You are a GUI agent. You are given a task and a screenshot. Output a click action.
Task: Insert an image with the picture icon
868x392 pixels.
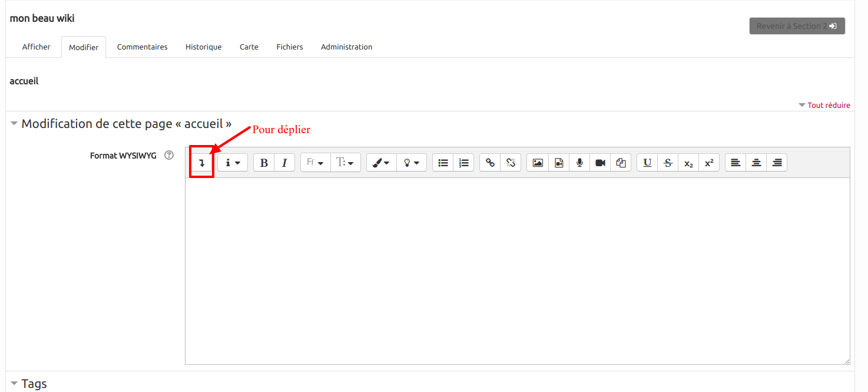[x=537, y=163]
